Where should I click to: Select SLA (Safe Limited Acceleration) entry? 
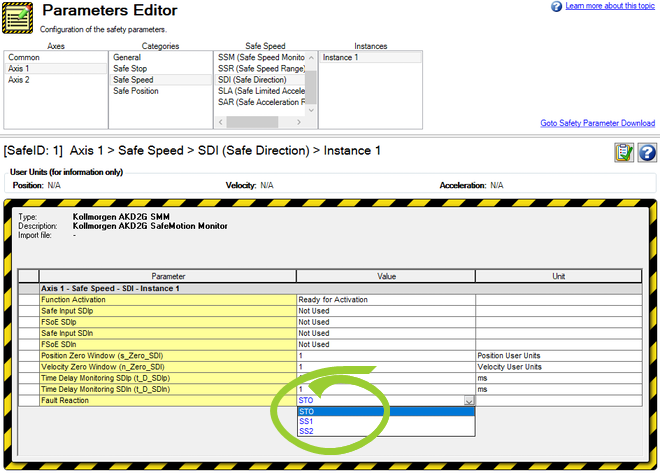(x=261, y=91)
